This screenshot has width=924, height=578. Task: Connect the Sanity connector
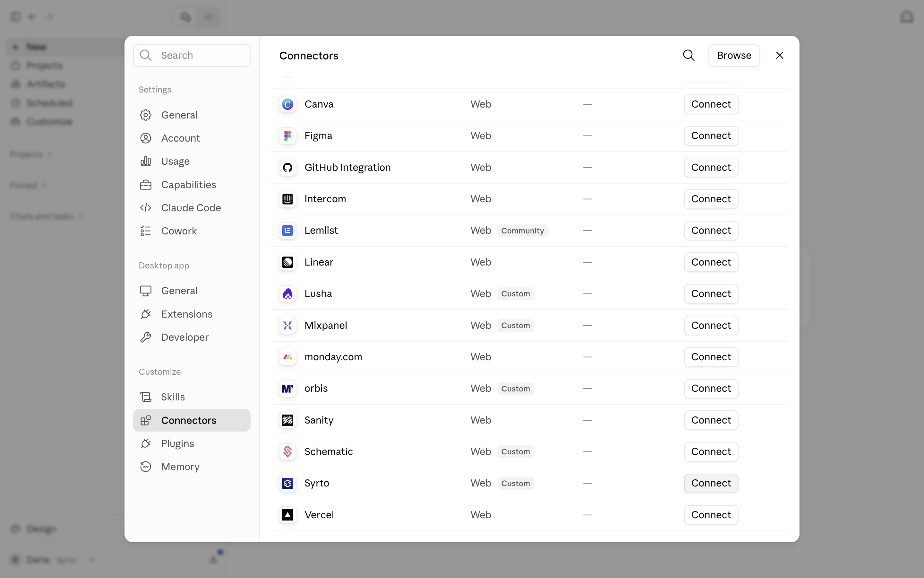(711, 420)
